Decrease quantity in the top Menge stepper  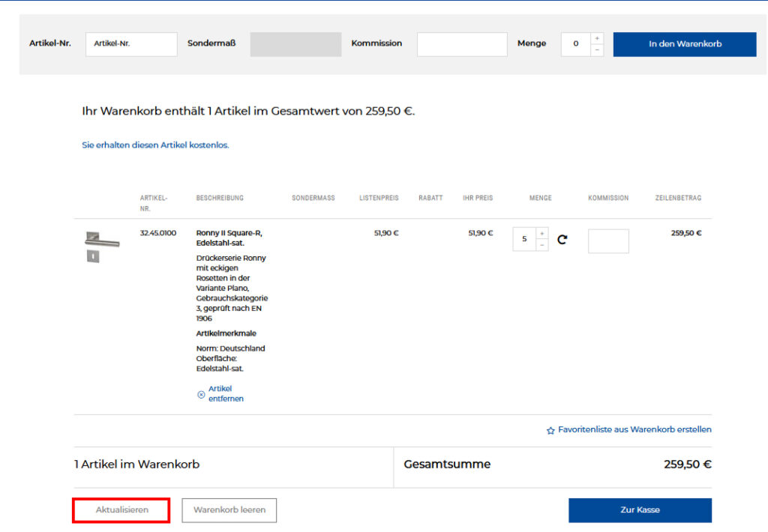(597, 50)
